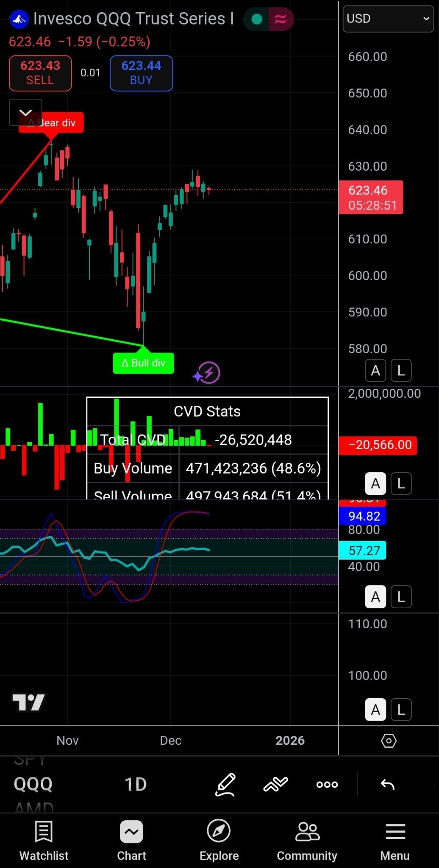Toggle auto scale A on bottom pane
Screen dimensions: 439x868
coord(375,709)
